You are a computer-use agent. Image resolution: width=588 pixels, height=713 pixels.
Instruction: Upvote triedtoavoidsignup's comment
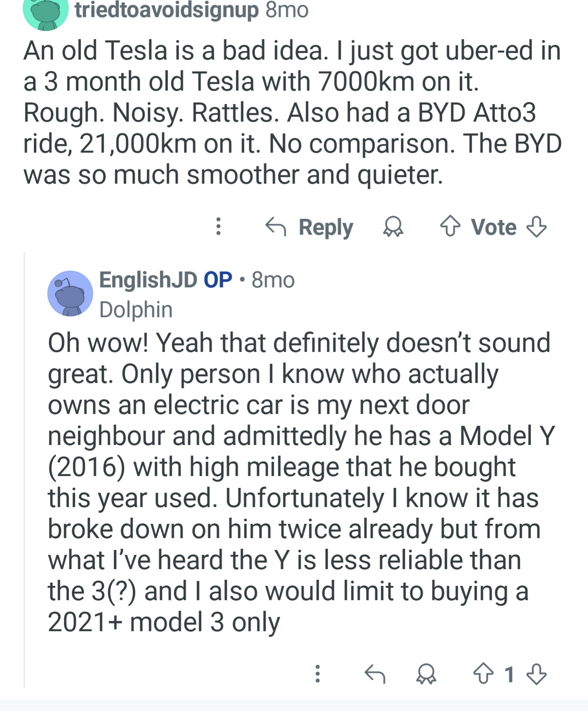tap(450, 227)
